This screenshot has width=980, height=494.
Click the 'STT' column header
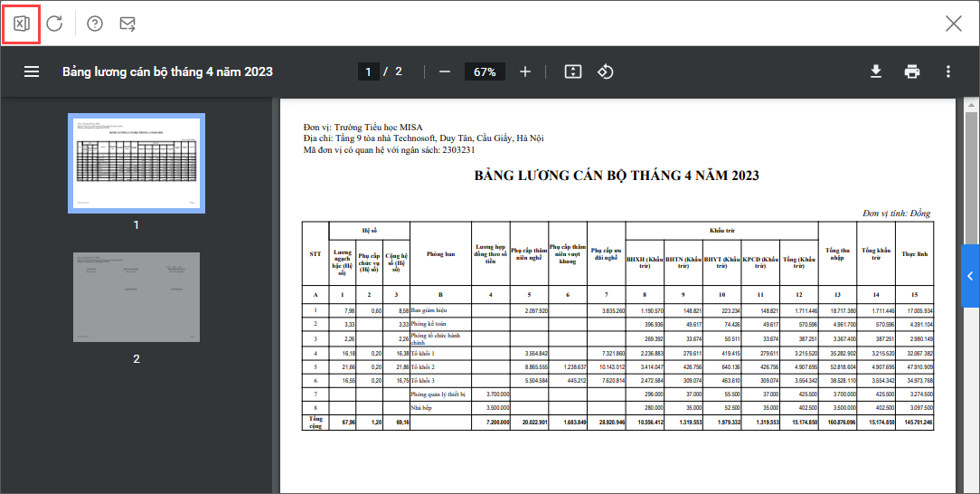point(316,254)
